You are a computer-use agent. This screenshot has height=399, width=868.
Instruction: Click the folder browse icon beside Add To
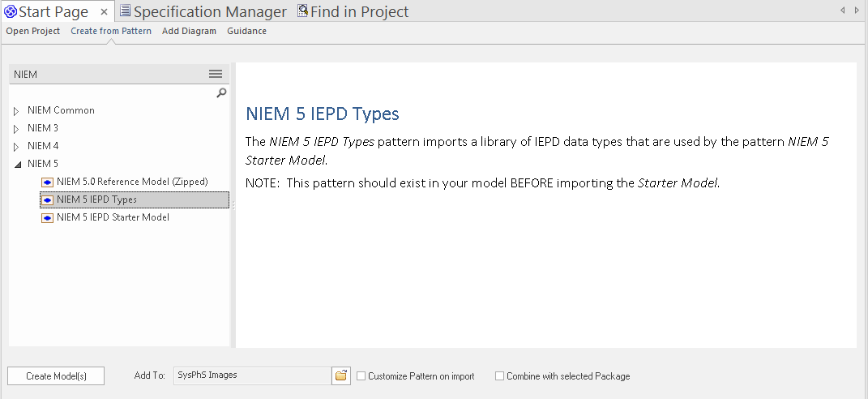pos(341,375)
